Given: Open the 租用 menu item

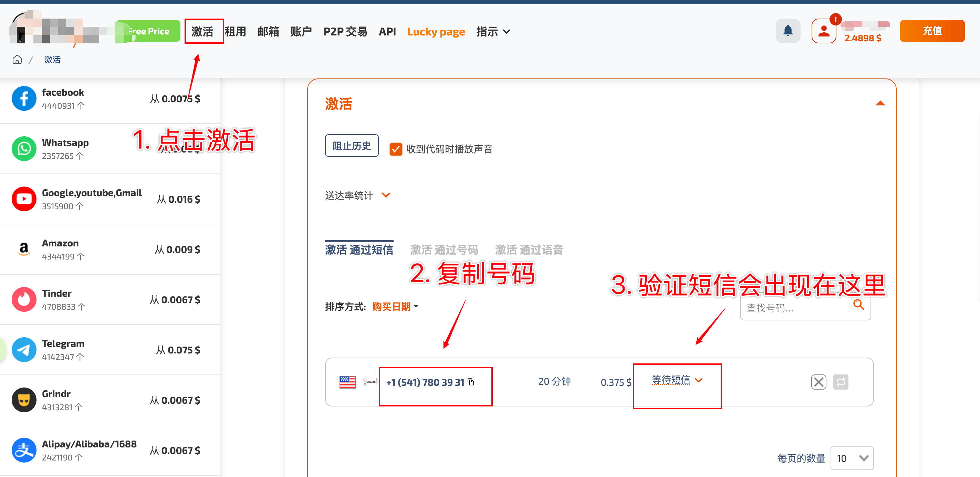Looking at the screenshot, I should (235, 32).
